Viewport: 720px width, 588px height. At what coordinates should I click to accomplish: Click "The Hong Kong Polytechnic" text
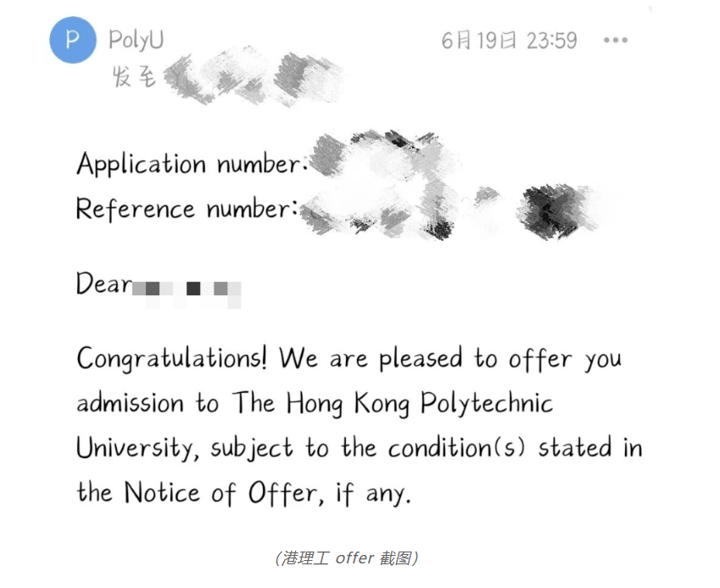coord(393,403)
